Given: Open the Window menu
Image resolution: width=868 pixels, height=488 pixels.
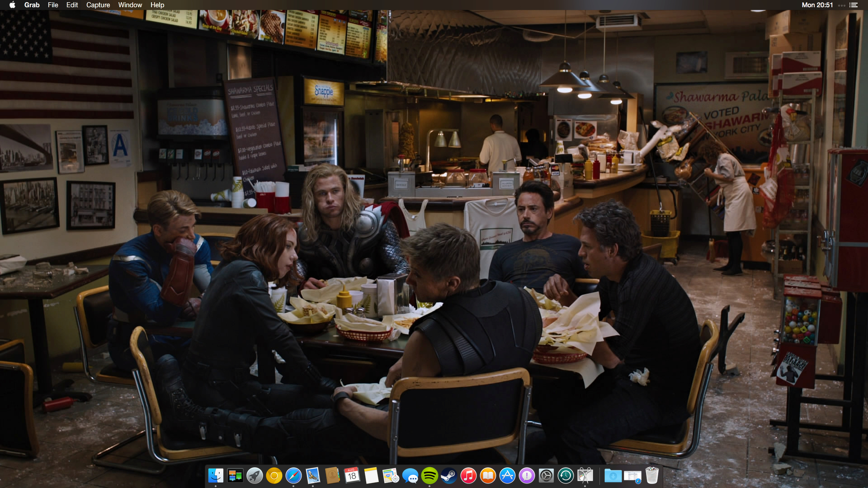Looking at the screenshot, I should (x=130, y=5).
